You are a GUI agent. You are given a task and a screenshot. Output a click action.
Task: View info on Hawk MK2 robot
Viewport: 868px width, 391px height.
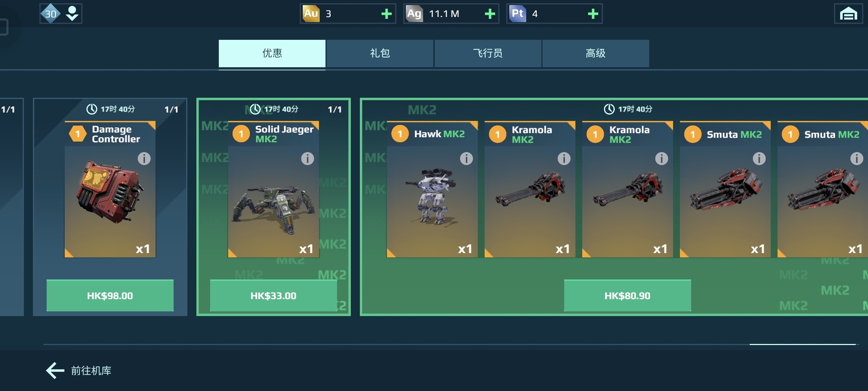[466, 159]
